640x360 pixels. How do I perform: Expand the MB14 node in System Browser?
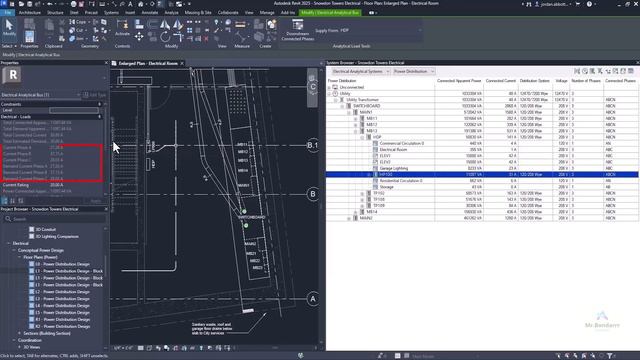(356, 212)
